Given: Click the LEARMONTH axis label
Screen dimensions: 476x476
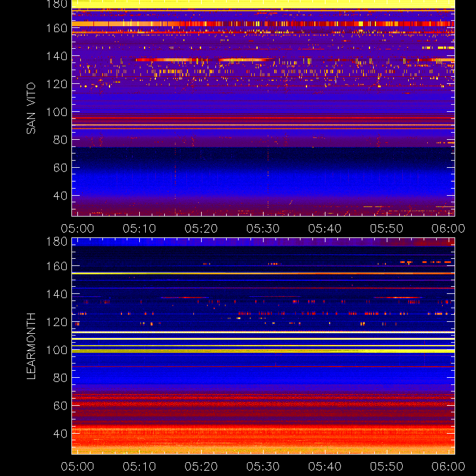Looking at the screenshot, I should coord(31,346).
